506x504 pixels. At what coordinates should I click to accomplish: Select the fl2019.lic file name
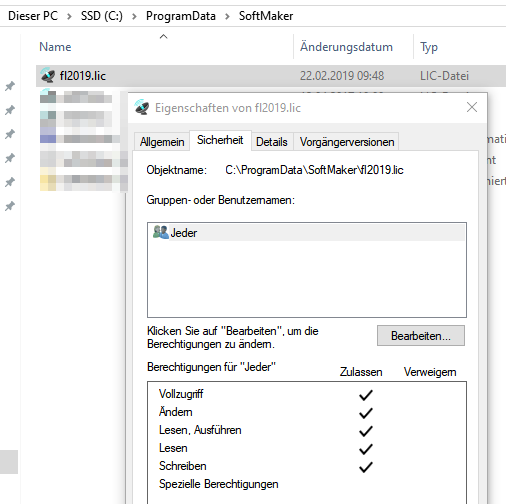coord(83,76)
